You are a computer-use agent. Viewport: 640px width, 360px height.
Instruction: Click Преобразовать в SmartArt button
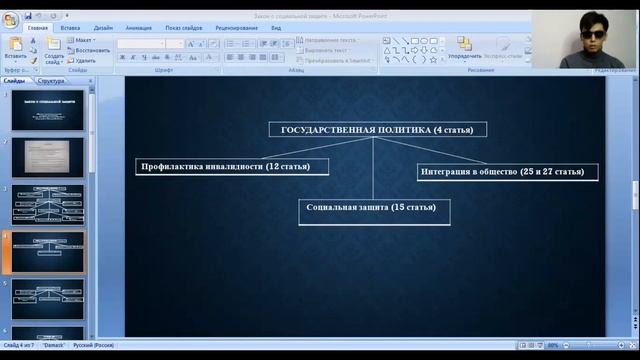click(335, 60)
